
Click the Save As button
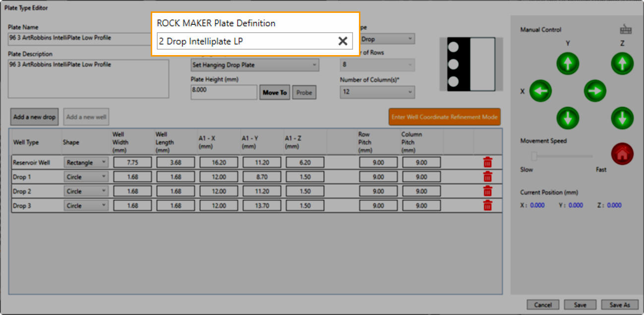[619, 305]
